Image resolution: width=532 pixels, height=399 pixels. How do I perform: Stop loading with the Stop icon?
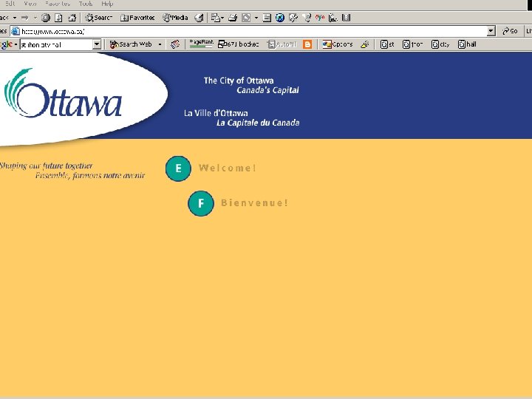click(x=46, y=18)
